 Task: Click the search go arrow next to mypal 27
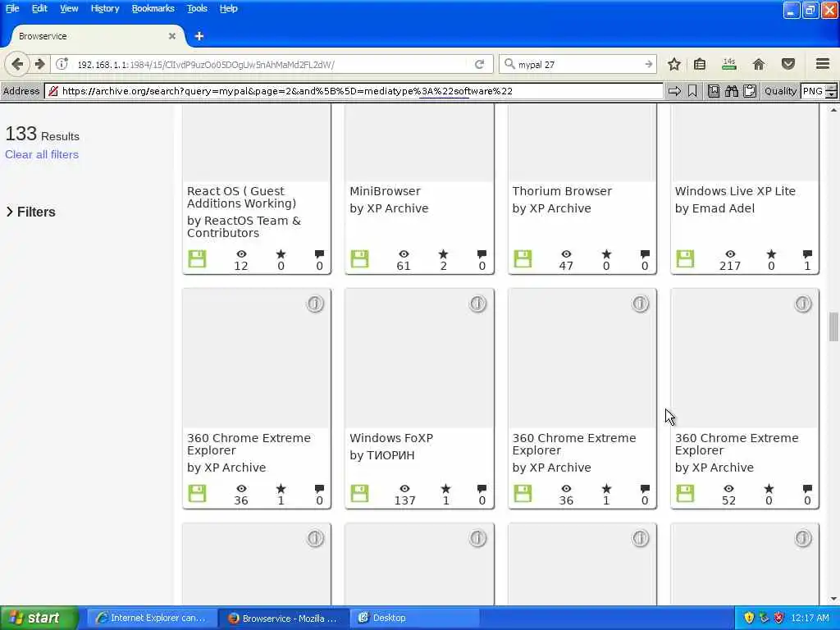click(x=648, y=64)
